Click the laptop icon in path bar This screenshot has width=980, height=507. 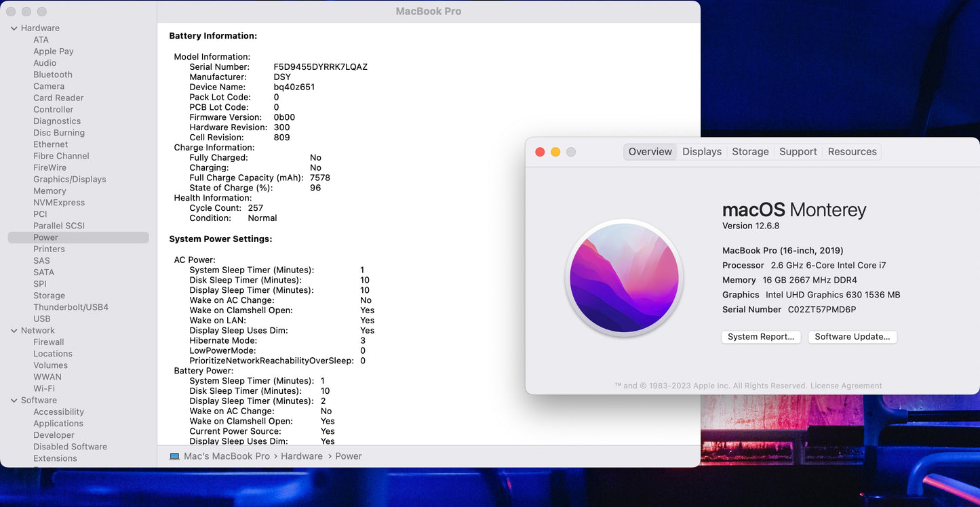[x=174, y=456]
